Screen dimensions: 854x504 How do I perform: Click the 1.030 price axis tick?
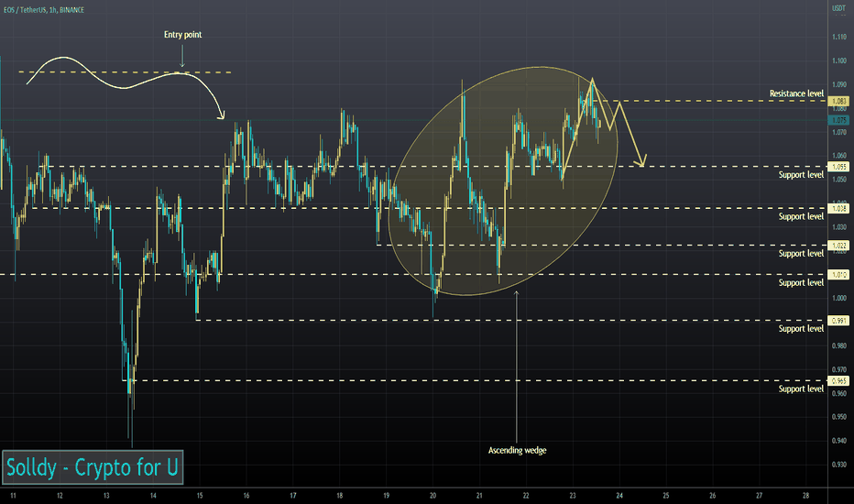(839, 226)
